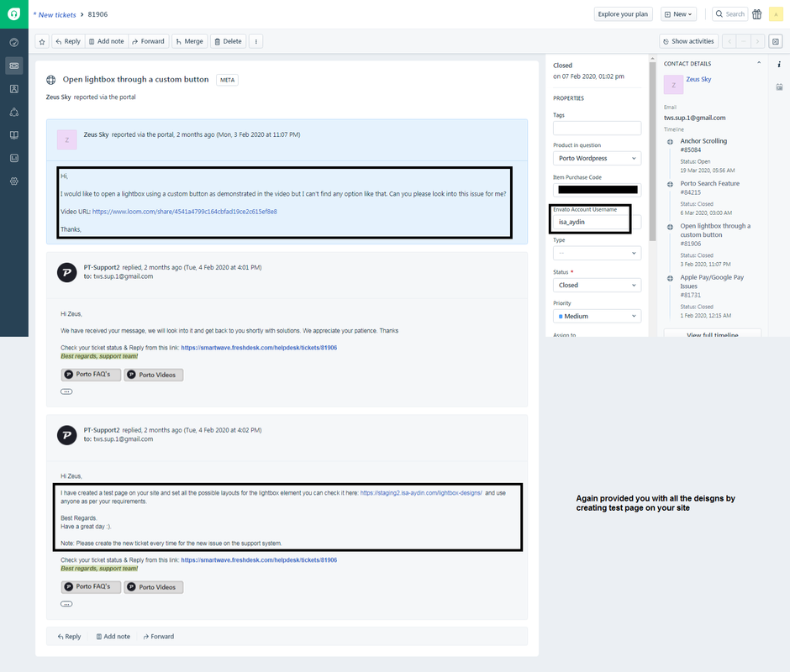
Task: Click Forward at bottom of conversation
Action: [x=158, y=637]
